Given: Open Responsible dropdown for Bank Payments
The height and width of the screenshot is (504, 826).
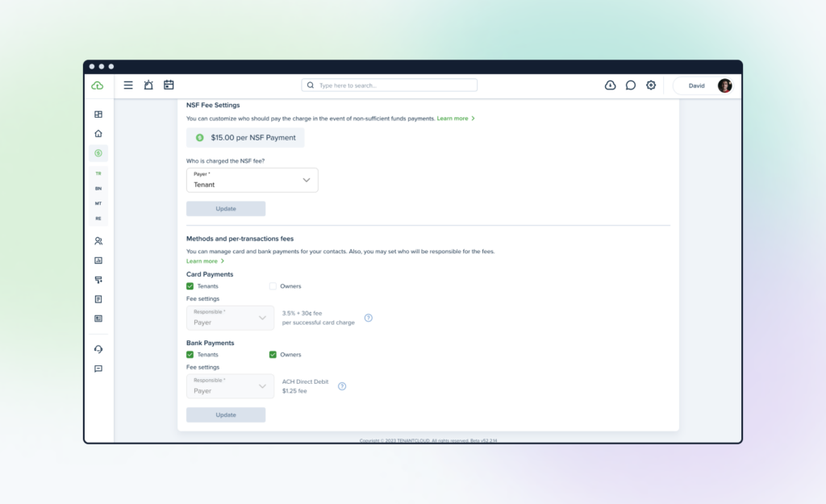Looking at the screenshot, I should point(230,386).
